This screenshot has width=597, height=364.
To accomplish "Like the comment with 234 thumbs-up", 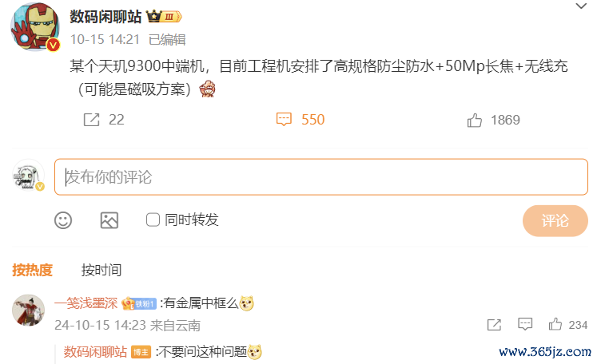I will pyautogui.click(x=555, y=324).
